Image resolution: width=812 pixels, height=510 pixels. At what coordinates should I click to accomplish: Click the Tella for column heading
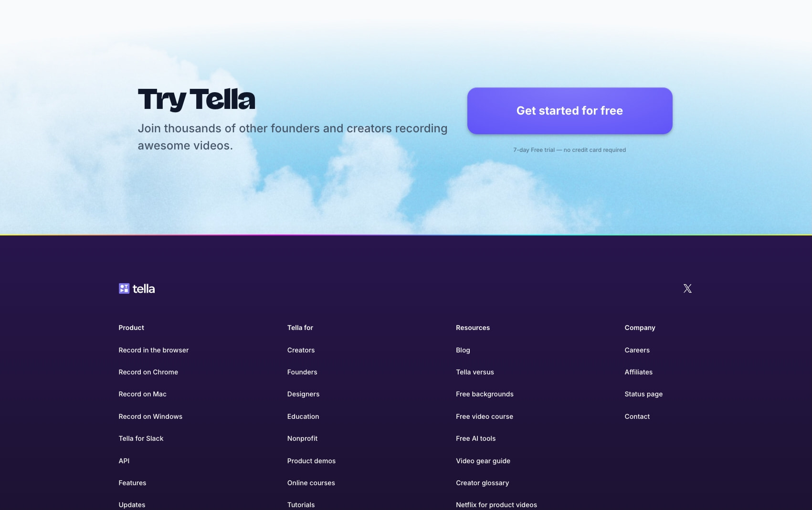[300, 328]
